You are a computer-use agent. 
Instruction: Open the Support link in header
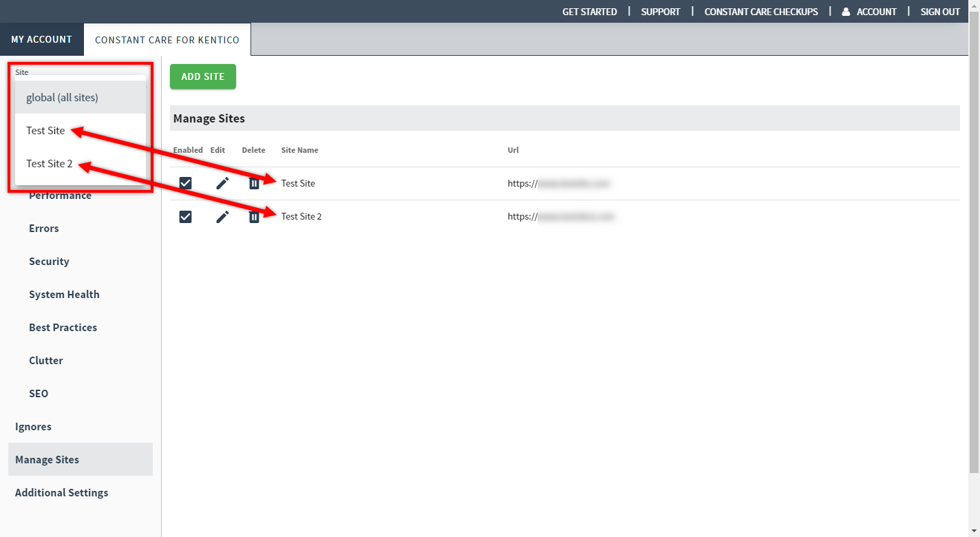[x=660, y=12]
